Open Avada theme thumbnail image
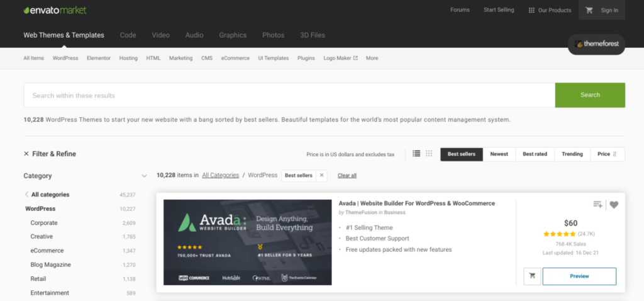The width and height of the screenshot is (644, 301). [248, 242]
